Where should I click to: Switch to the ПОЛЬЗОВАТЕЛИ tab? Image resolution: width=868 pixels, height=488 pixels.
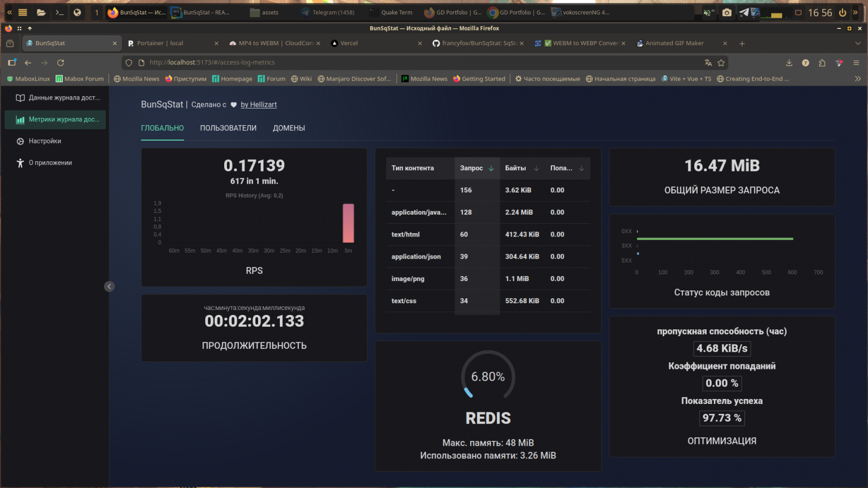point(228,128)
